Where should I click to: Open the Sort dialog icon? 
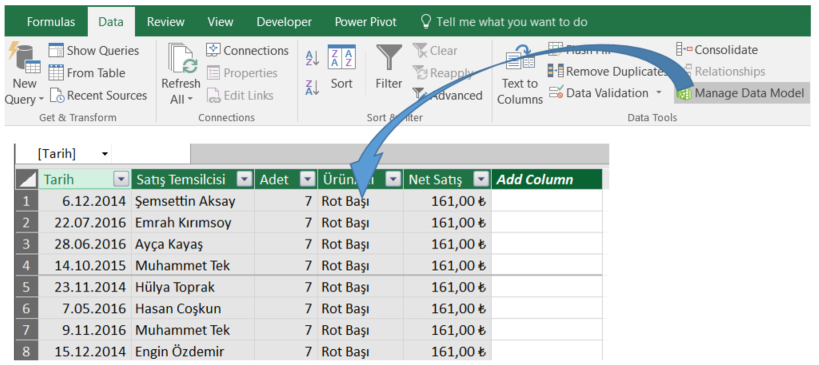click(x=342, y=57)
